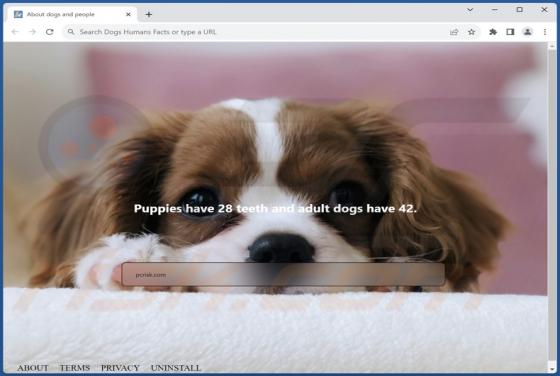Viewport: 560px width, 376px height.
Task: Open the UNINSTALL footer link
Action: 176,367
